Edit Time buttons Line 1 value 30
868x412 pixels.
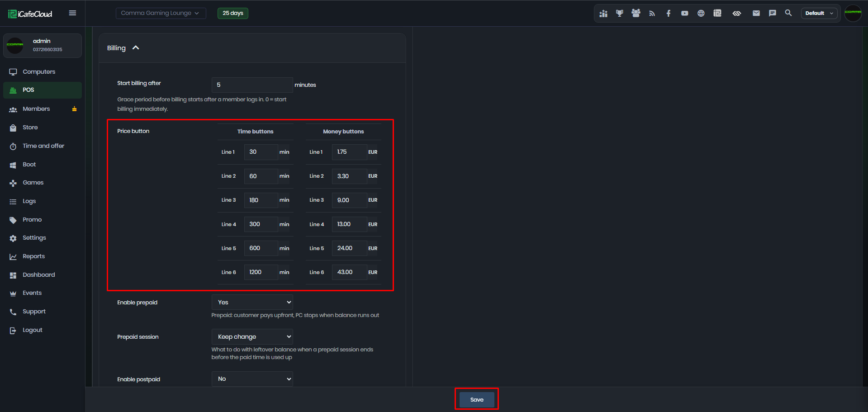[x=261, y=152]
